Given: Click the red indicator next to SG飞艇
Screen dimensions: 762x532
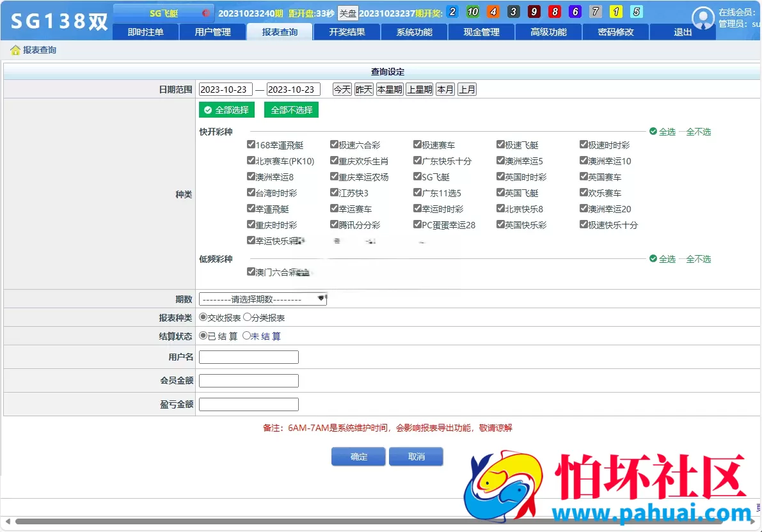Looking at the screenshot, I should (206, 13).
